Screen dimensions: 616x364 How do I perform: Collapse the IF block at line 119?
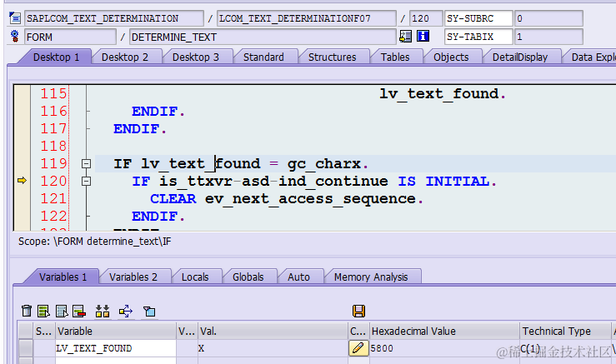pyautogui.click(x=86, y=163)
